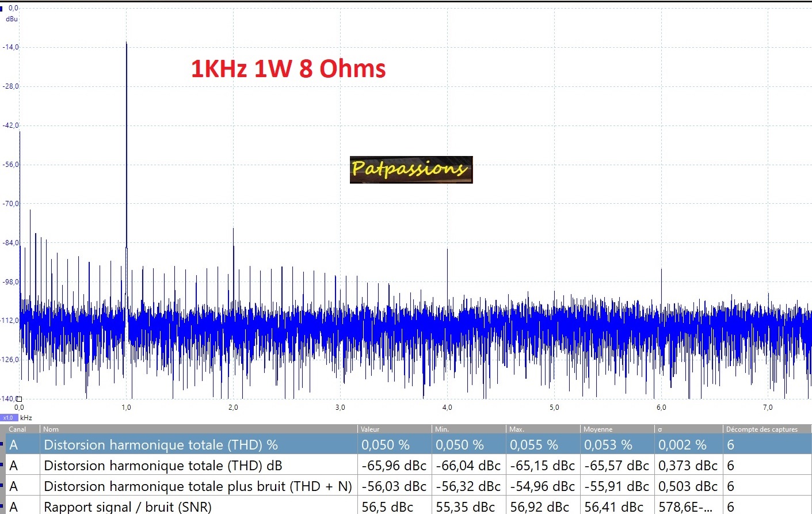Click the Patpassions logo on the chart
812x514 pixels.
(411, 170)
